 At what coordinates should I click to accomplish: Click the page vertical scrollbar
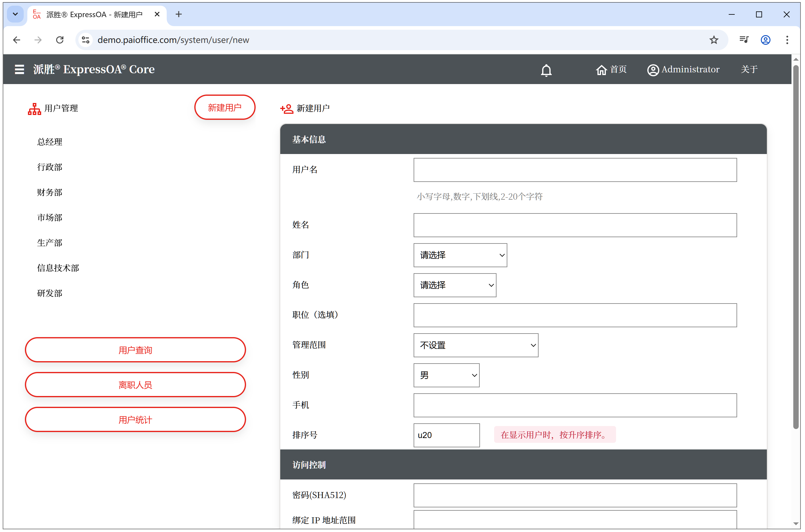(x=796, y=247)
